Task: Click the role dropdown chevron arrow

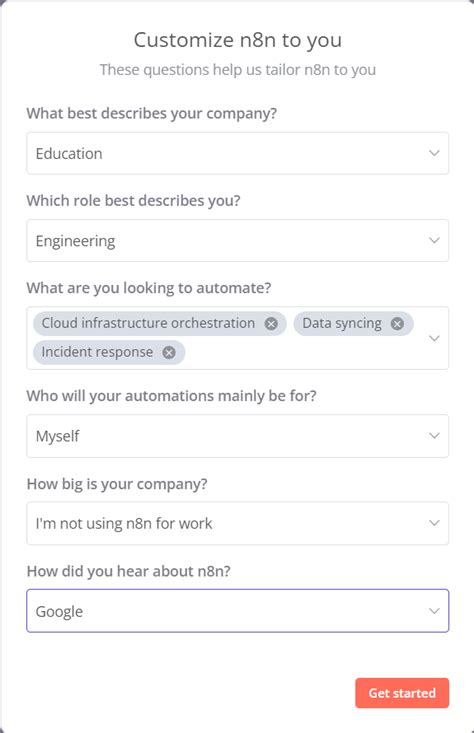Action: coord(434,240)
